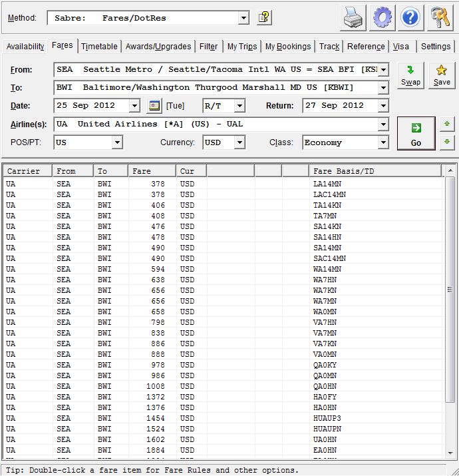This screenshot has height=476, width=459.
Task: Go to the My Trips tab
Action: (x=242, y=47)
